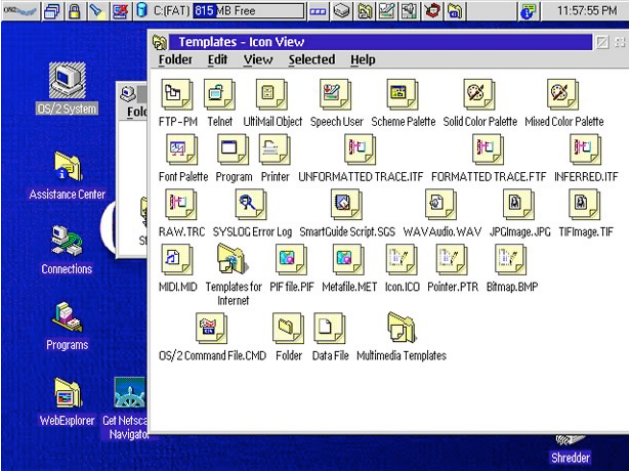Select the Speech User template
629x471 pixels.
point(336,95)
